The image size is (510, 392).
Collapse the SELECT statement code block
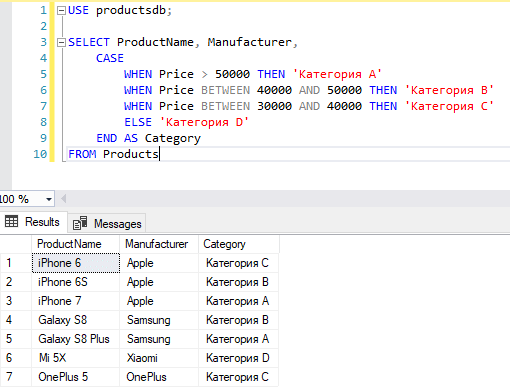[61, 42]
